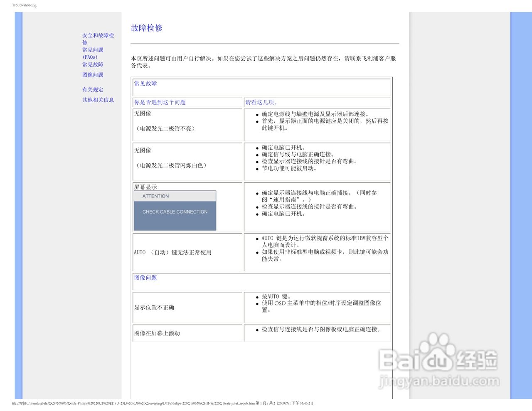The width and height of the screenshot is (532, 411).
Task: Click the 故障检修 page heading
Action: tap(147, 28)
